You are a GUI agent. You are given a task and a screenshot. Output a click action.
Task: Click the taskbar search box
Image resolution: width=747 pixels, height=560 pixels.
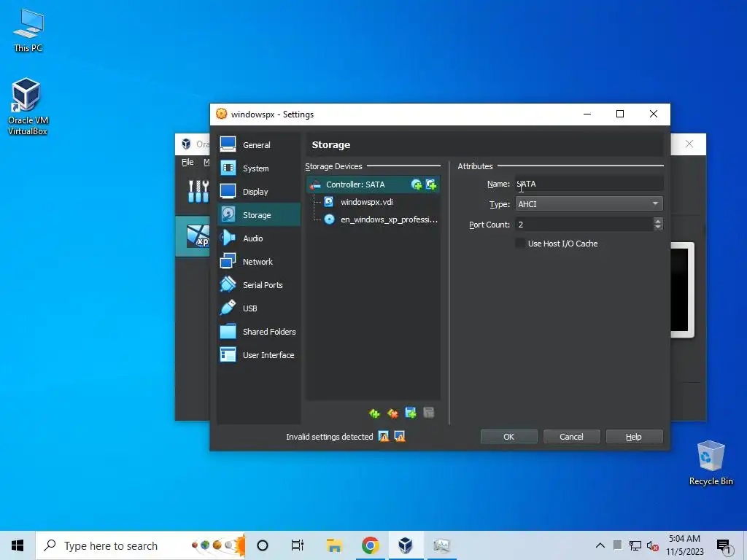tap(141, 545)
